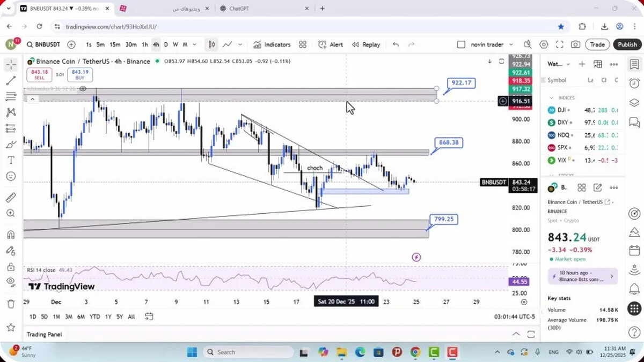Take a chart snapshot with camera icon

point(575,45)
